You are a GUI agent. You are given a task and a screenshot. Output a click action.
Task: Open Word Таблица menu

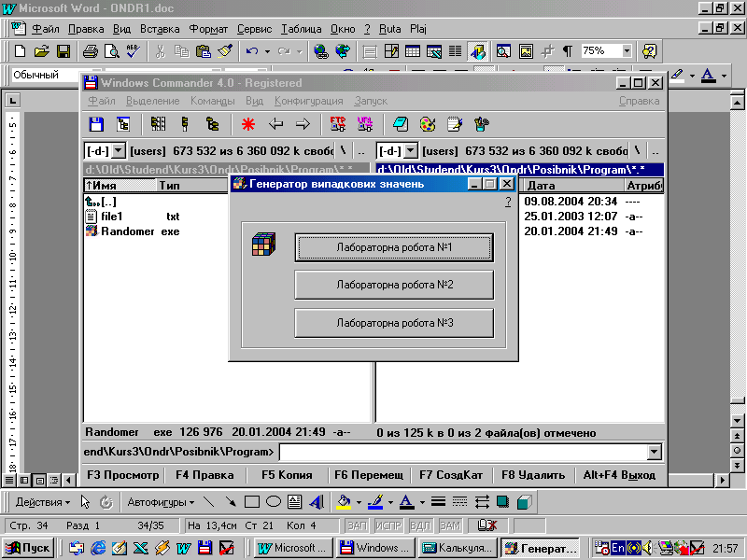click(x=301, y=29)
